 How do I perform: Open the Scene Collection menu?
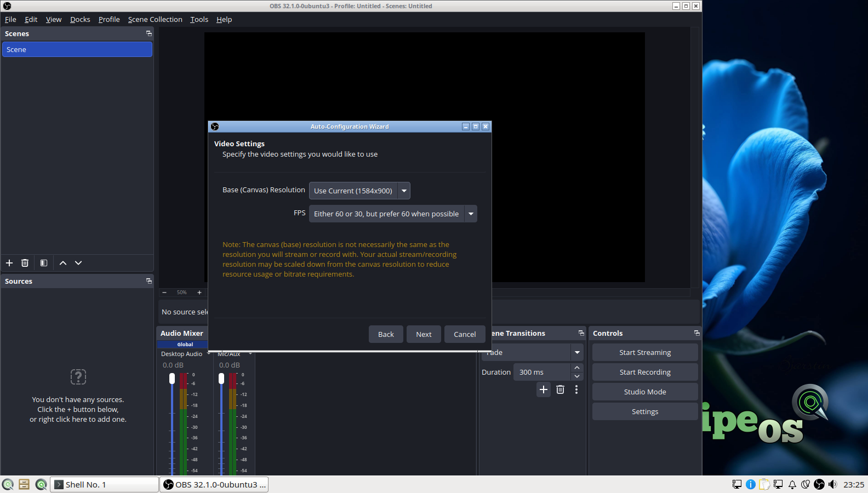click(x=155, y=19)
